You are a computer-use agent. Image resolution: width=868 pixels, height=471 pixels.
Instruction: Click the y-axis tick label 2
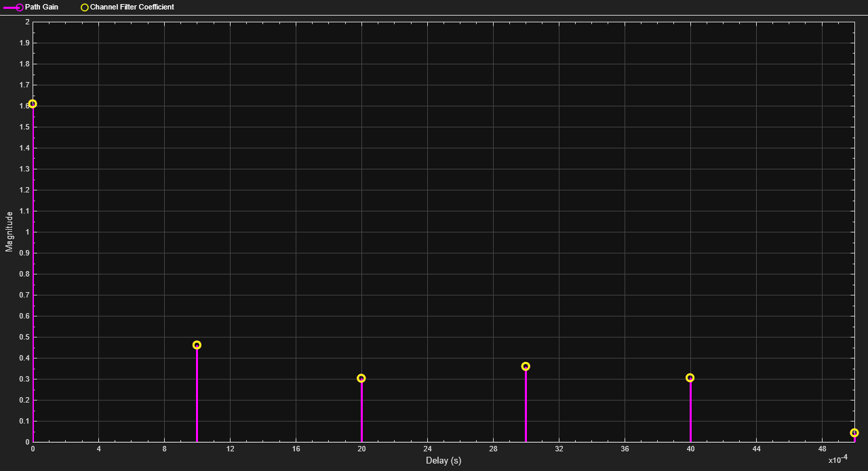pos(27,22)
